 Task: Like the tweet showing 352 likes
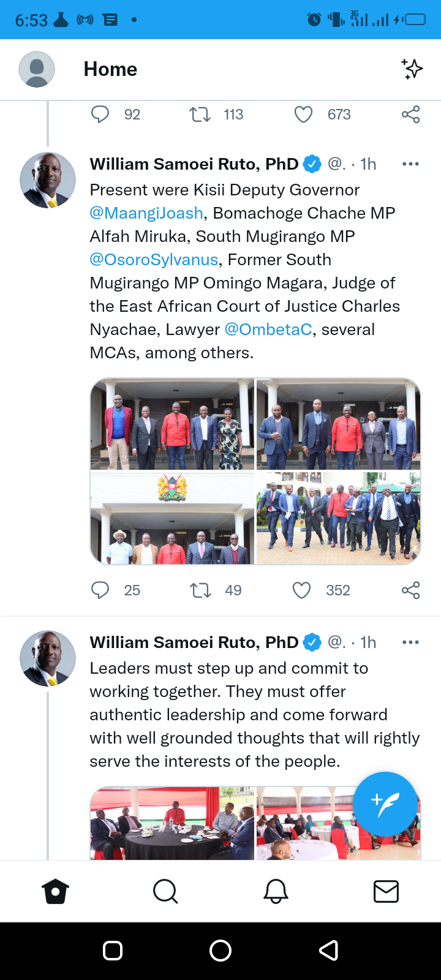coord(301,590)
